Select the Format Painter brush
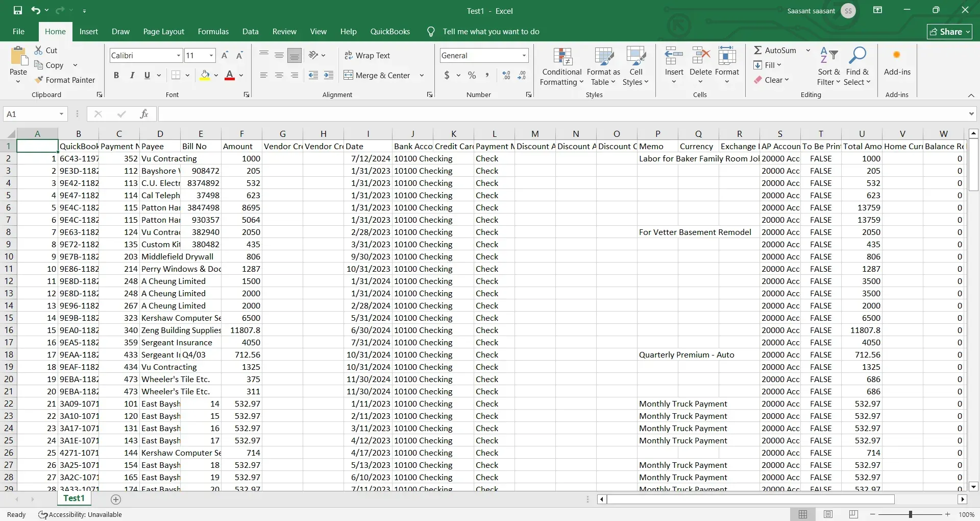The image size is (980, 521). (38, 80)
